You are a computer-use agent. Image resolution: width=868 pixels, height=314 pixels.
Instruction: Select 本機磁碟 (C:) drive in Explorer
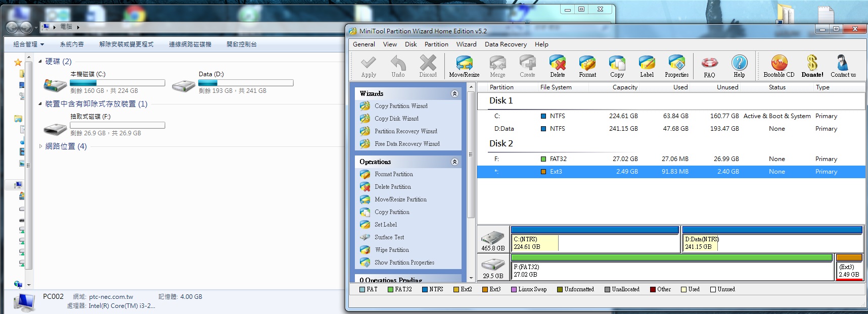[x=104, y=83]
